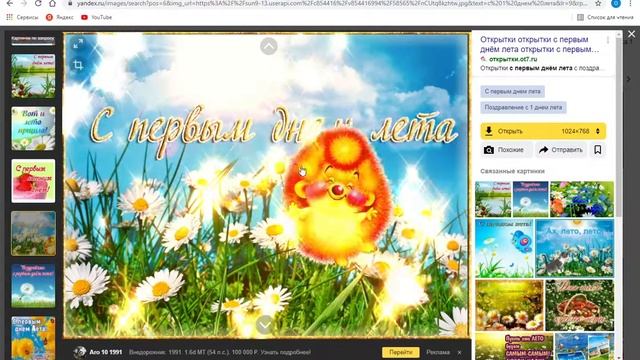Open the browser home page icon
This screenshot has height=360, width=640.
tap(52, 3)
